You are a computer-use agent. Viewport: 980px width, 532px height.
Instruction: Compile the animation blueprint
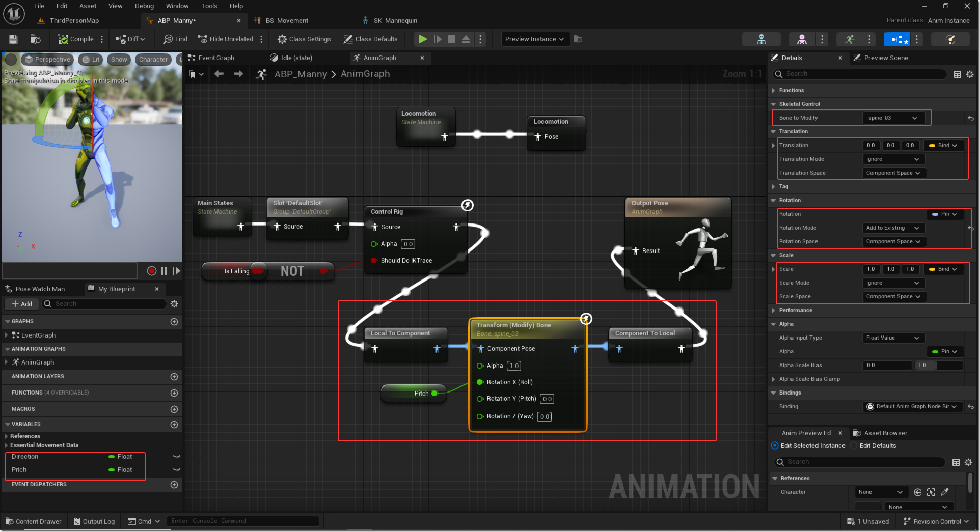tap(76, 39)
